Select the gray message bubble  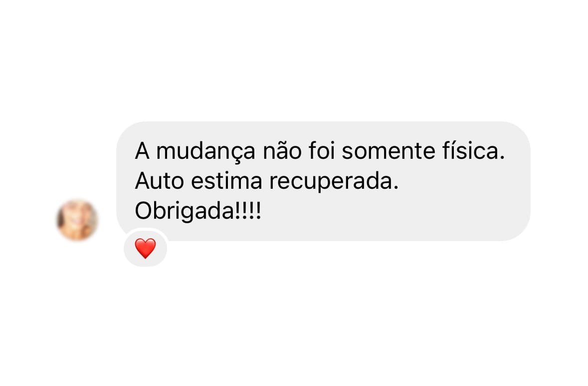click(x=323, y=181)
